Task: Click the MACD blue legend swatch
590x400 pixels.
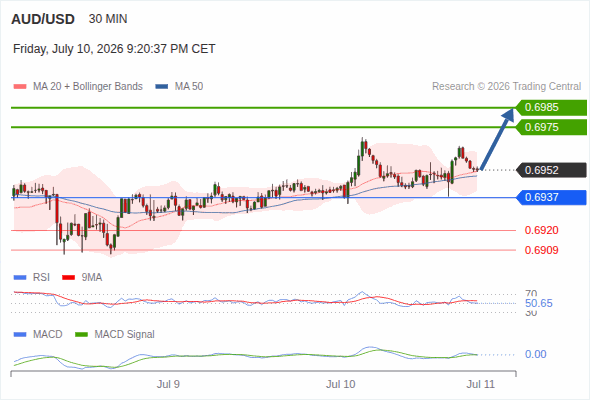Action: tap(20, 335)
